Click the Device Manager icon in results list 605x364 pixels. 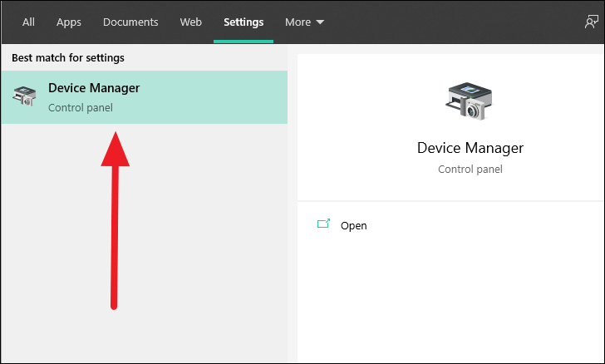[24, 96]
